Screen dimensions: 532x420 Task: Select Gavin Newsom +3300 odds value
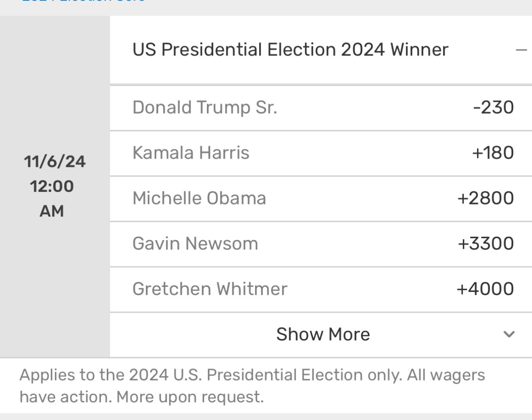[486, 244]
